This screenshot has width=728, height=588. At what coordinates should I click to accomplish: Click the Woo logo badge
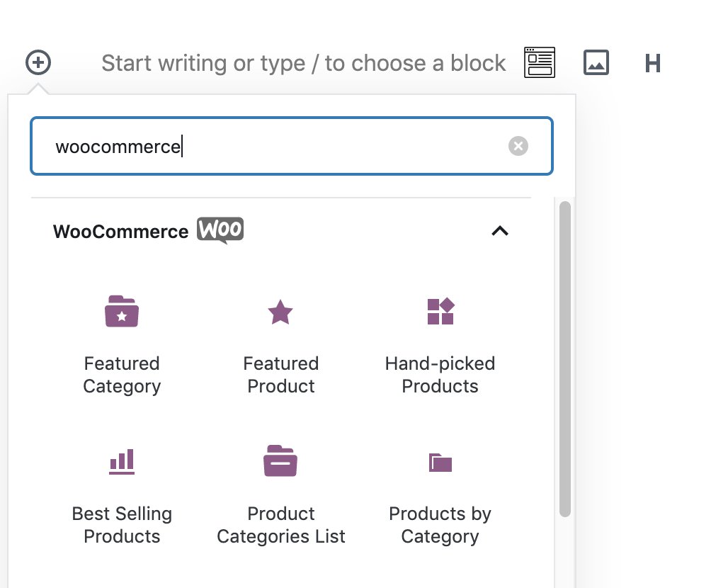[220, 230]
